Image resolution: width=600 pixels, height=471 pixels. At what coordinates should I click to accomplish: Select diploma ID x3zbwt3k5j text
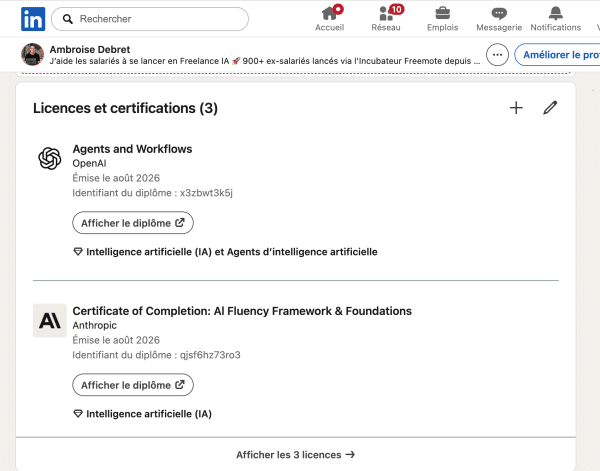click(206, 193)
